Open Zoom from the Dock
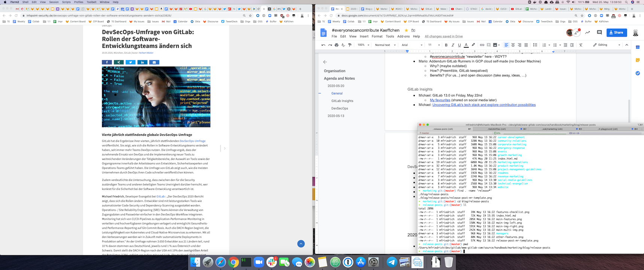Viewport: 644px width, 270px height. [259, 262]
